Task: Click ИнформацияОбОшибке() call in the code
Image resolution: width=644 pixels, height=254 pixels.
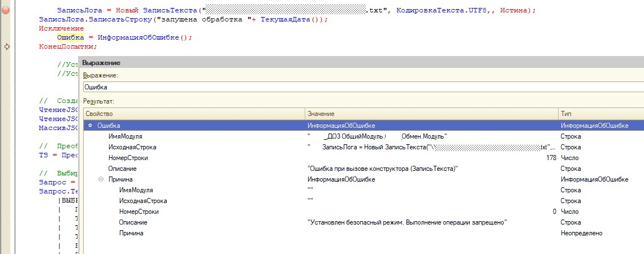Action: [x=142, y=37]
